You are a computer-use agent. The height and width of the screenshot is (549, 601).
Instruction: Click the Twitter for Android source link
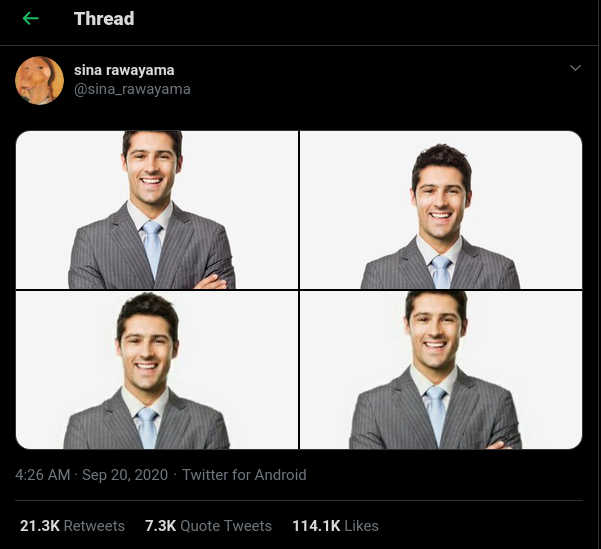pos(244,475)
